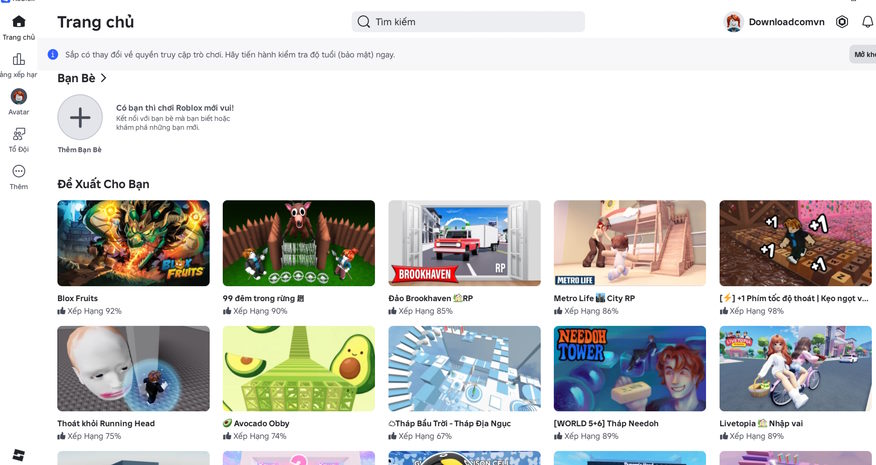Click thumbs-up icon under Blox Fruits
The width and height of the screenshot is (876, 465).
(61, 311)
